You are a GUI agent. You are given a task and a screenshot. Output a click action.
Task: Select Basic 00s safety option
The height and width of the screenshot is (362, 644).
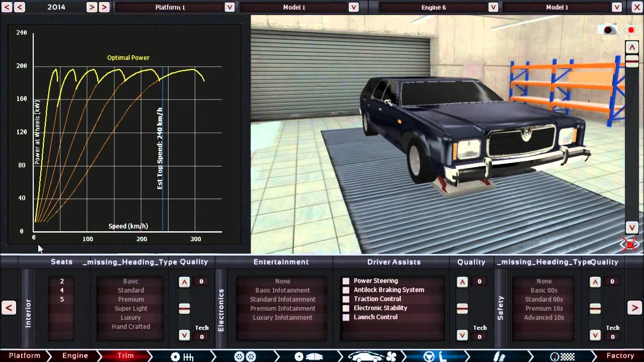click(x=544, y=291)
